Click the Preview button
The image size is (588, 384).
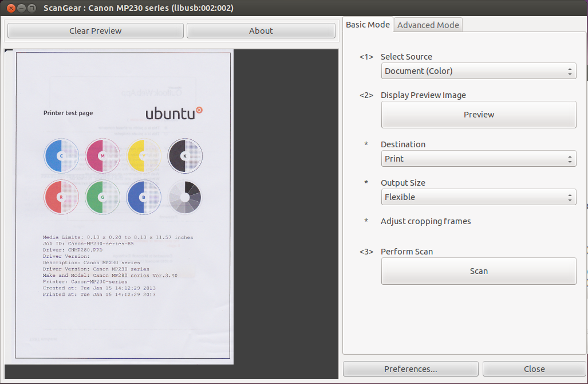pos(479,115)
